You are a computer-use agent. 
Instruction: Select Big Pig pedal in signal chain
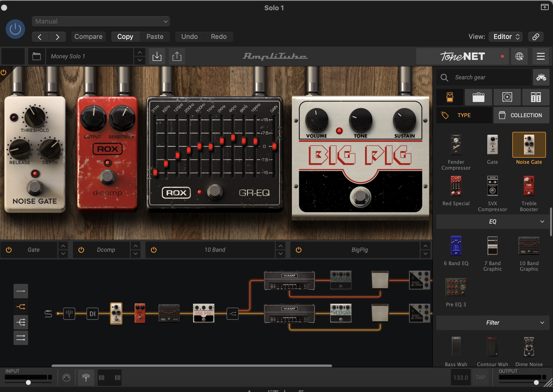coord(204,313)
